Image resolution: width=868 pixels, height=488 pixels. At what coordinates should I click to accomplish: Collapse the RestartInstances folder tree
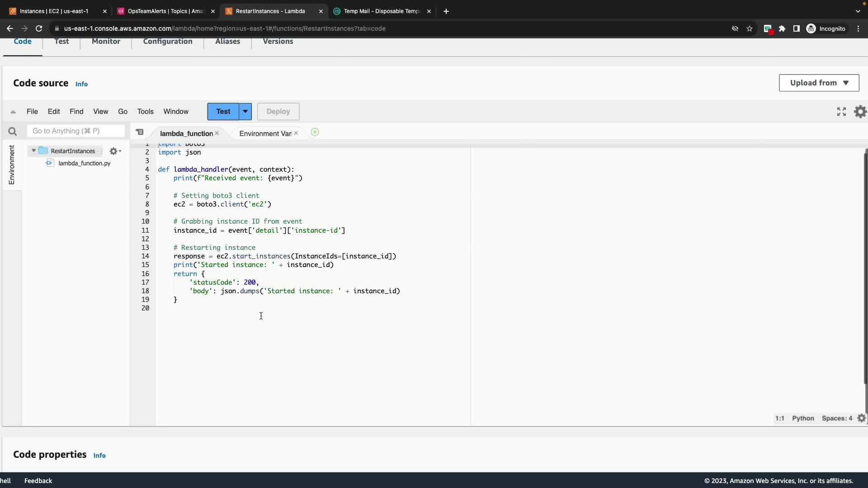tap(33, 151)
